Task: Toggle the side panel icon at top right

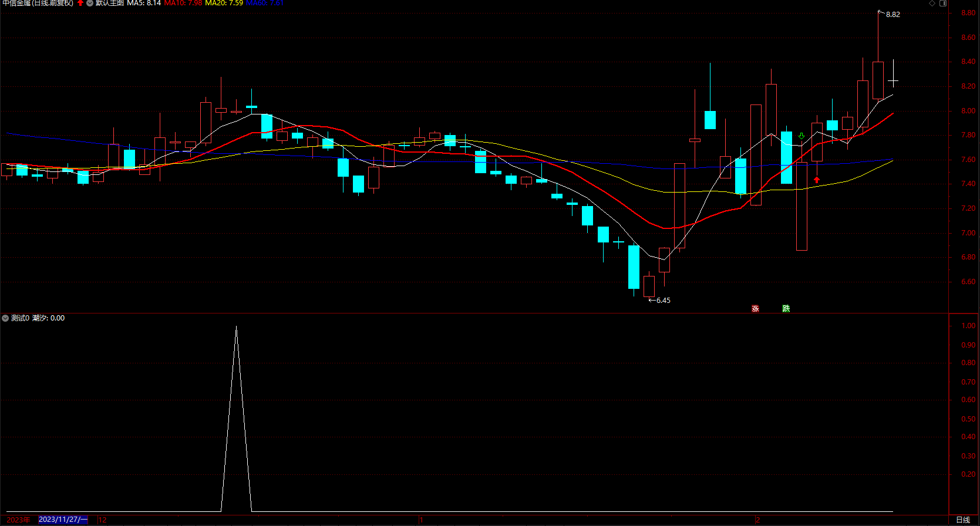Action: pyautogui.click(x=943, y=3)
